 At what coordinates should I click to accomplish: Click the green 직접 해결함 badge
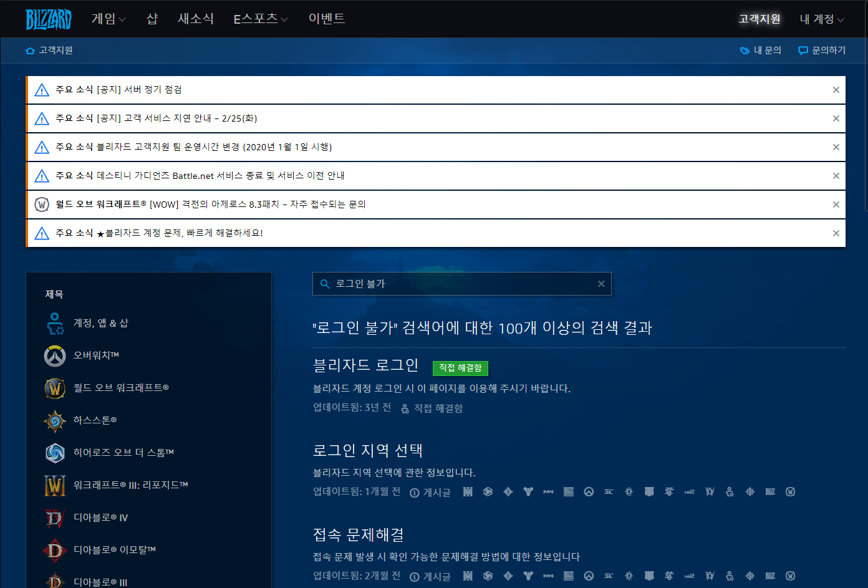[x=460, y=368]
